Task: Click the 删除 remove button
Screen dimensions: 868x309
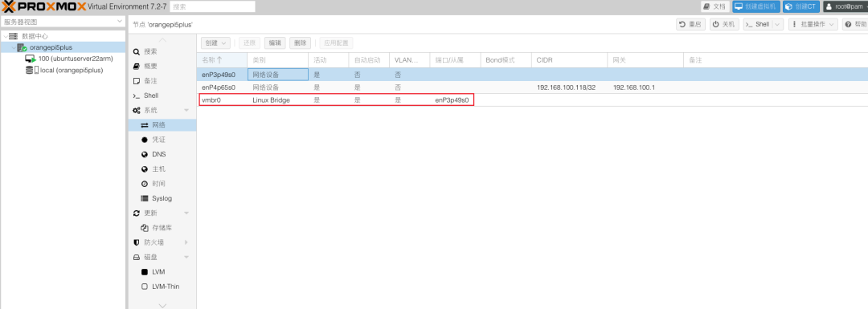Action: point(300,43)
